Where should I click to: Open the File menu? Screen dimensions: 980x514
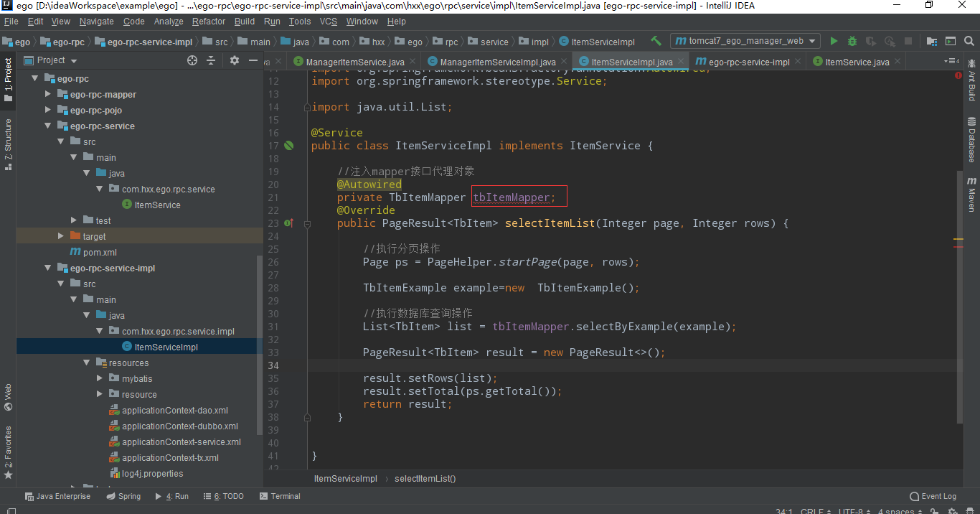[x=11, y=22]
